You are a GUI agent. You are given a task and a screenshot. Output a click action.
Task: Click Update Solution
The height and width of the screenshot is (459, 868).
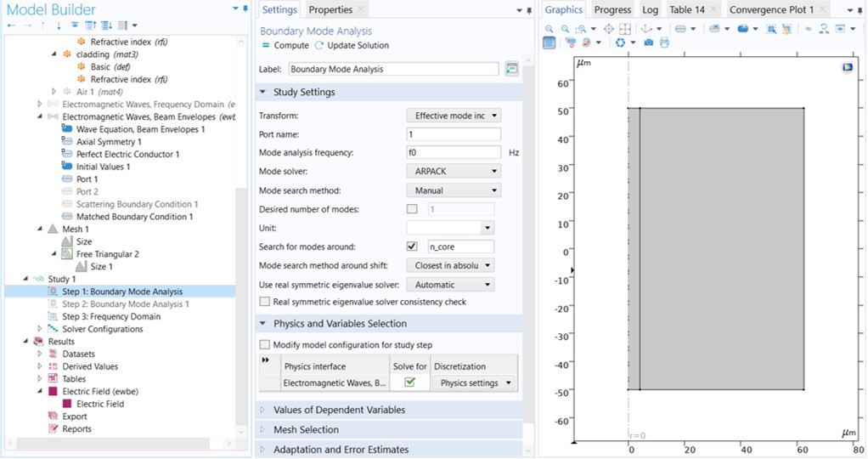pyautogui.click(x=352, y=45)
